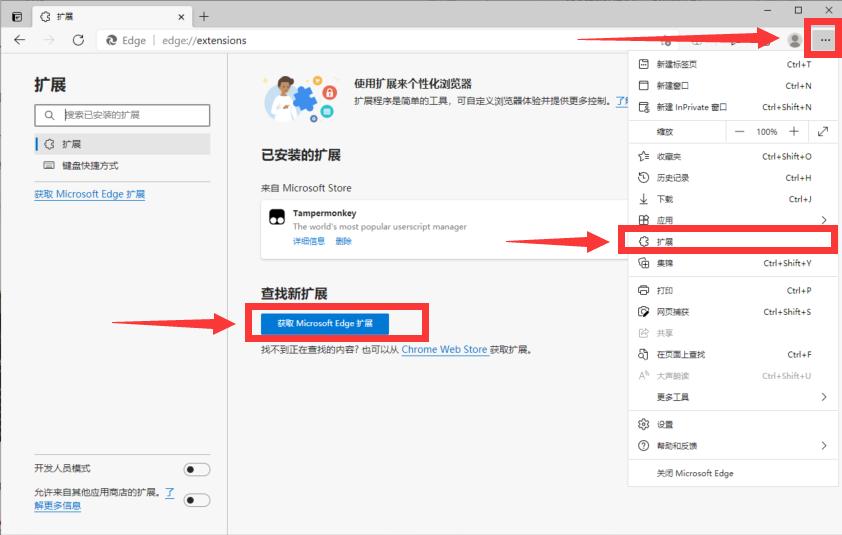The image size is (842, 535).
Task: Expand the 帮助和反馈 submenu arrow
Action: pyautogui.click(x=824, y=445)
